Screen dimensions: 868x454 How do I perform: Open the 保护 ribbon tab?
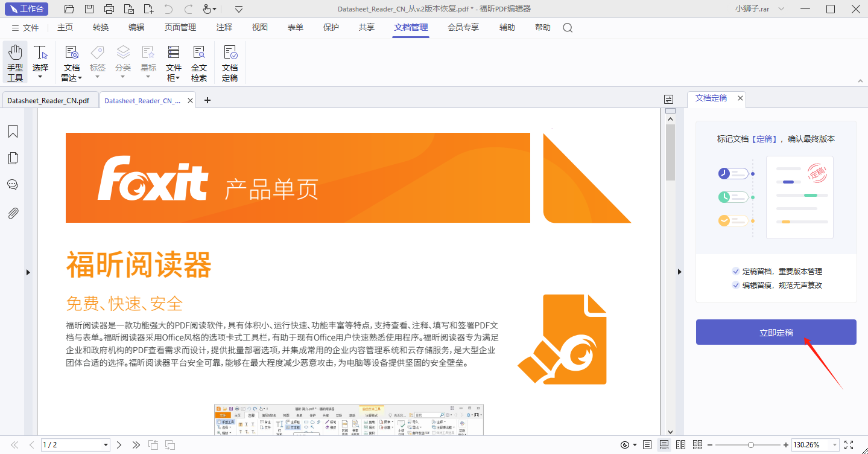(331, 28)
